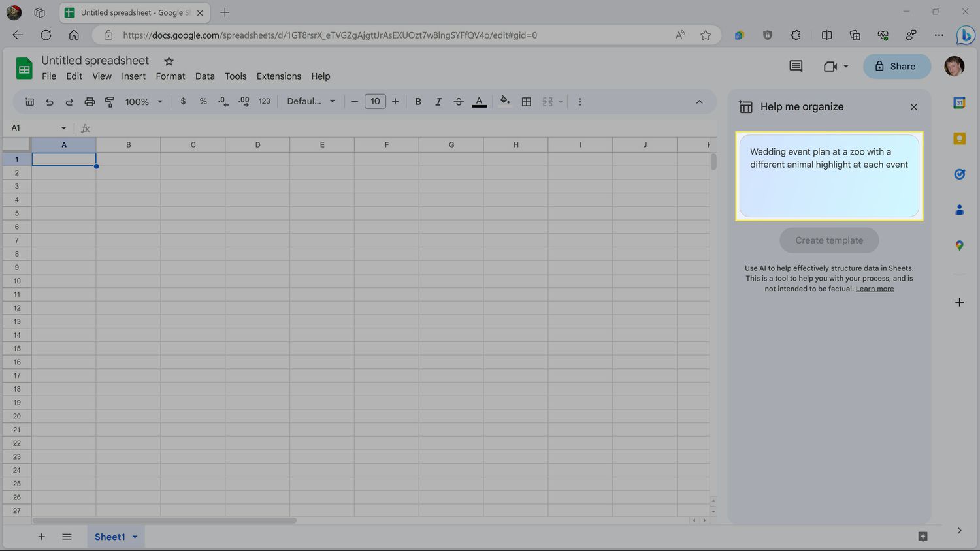The image size is (980, 551).
Task: Click the Undo icon in toolbar
Action: click(x=50, y=102)
